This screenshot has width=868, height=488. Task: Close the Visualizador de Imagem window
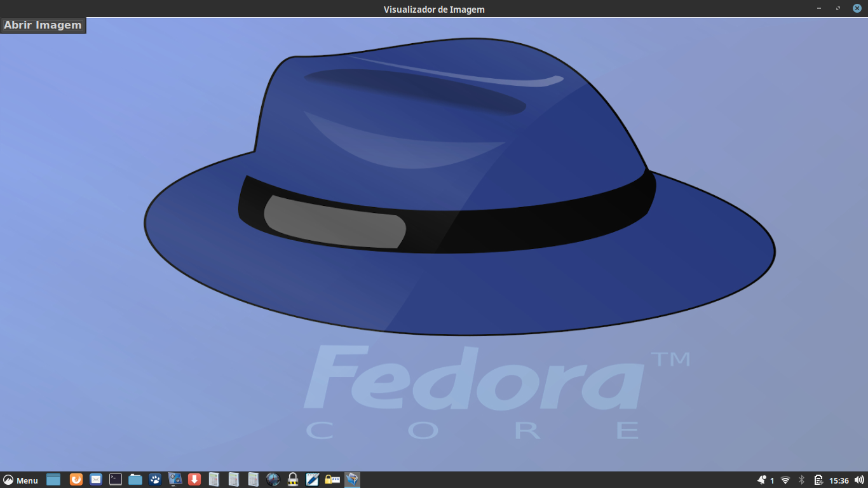(857, 8)
